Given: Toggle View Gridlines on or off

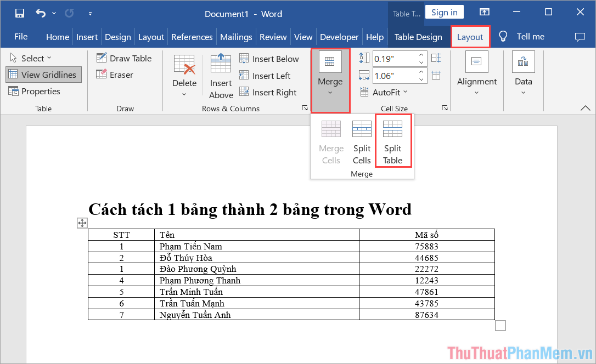Looking at the screenshot, I should pos(43,75).
